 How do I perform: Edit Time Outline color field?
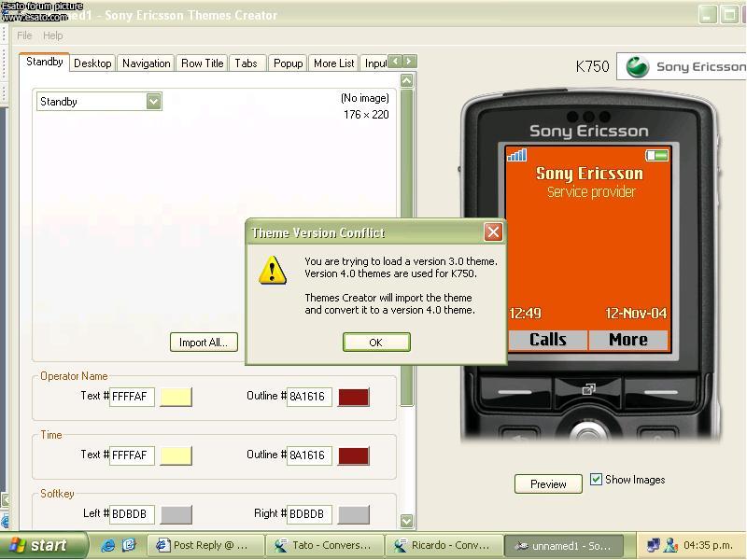309,455
